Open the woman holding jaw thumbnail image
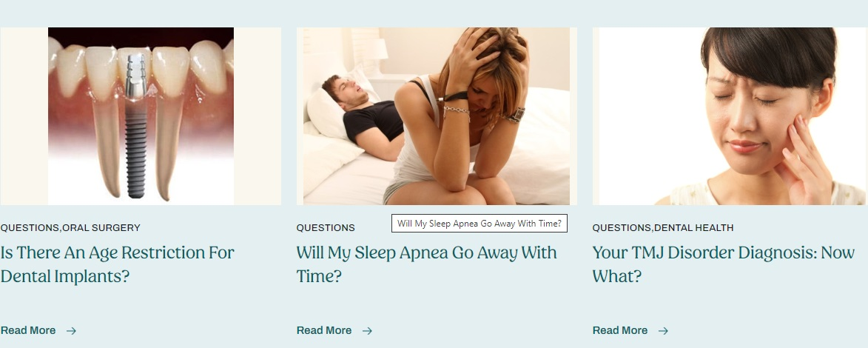The height and width of the screenshot is (348, 868). point(730,116)
